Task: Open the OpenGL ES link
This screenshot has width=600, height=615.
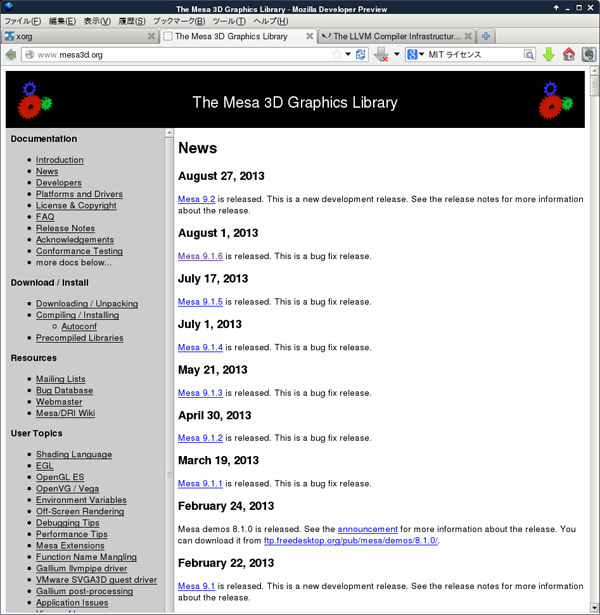Action: click(60, 477)
